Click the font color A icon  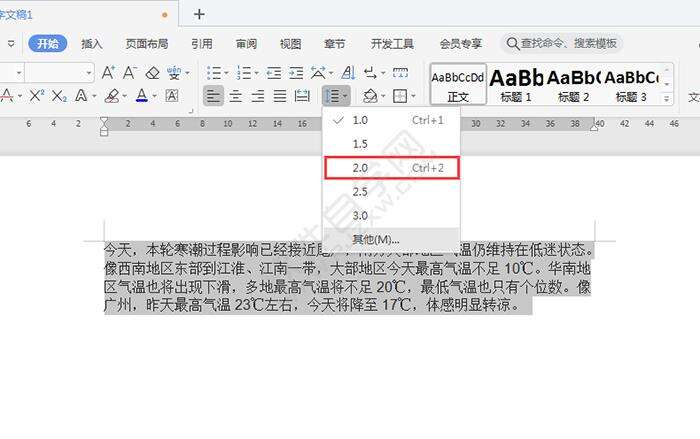coord(142,96)
